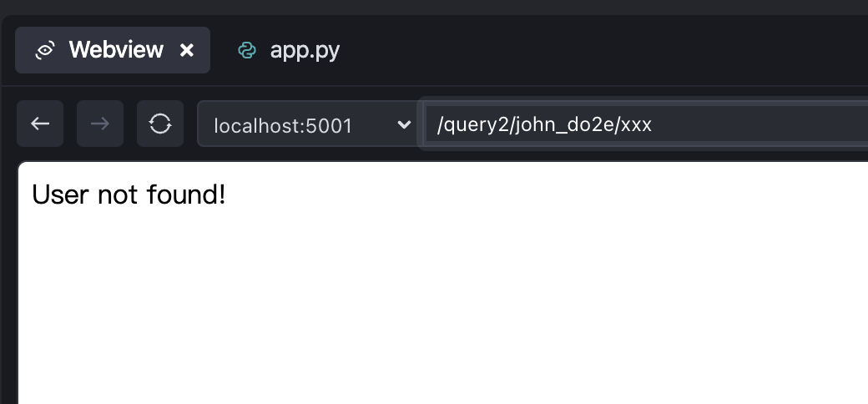This screenshot has height=404, width=868.
Task: Go back using the left arrow button
Action: [40, 124]
